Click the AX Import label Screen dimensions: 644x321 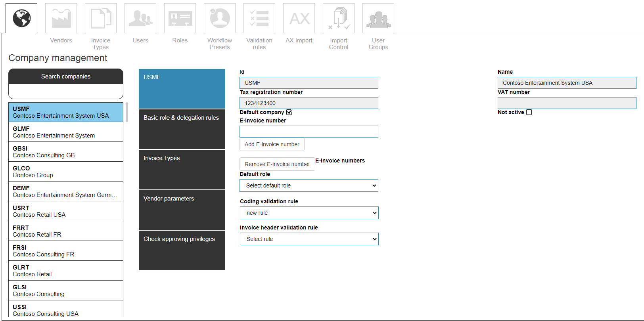[x=299, y=40]
